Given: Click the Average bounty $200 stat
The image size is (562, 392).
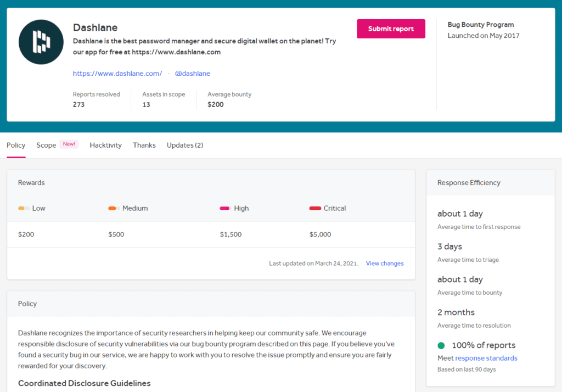Looking at the screenshot, I should click(x=229, y=100).
